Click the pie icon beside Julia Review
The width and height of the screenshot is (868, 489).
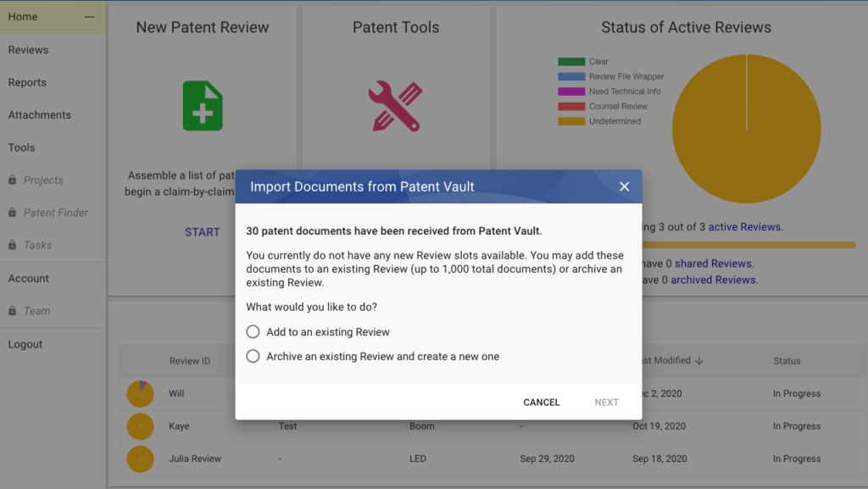click(141, 458)
